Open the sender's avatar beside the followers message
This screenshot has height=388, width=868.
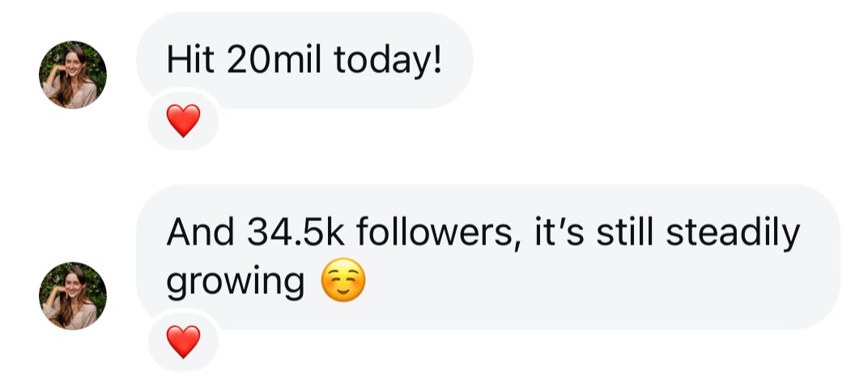(x=73, y=296)
